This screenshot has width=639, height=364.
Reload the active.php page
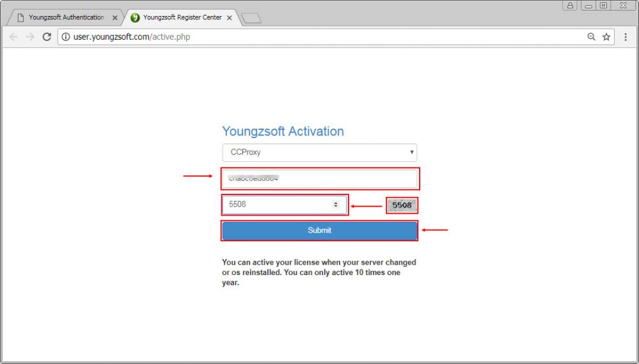coord(47,36)
